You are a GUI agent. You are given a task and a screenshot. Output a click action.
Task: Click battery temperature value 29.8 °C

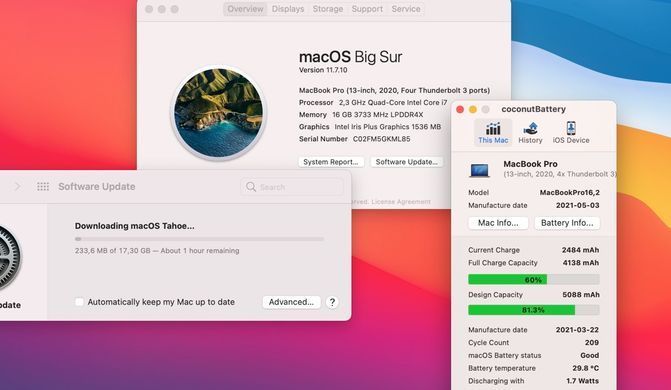[x=585, y=368]
